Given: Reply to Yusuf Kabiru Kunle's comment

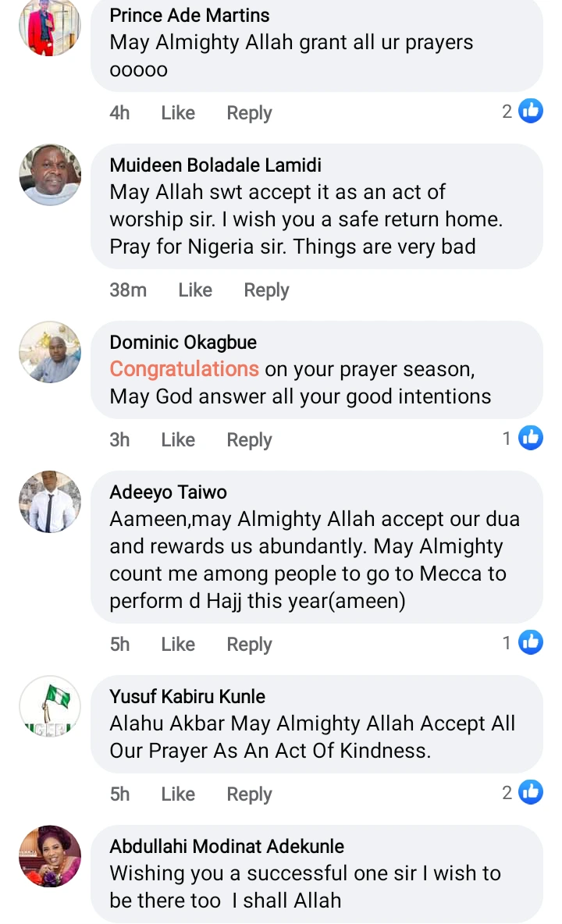Looking at the screenshot, I should click(x=249, y=794).
